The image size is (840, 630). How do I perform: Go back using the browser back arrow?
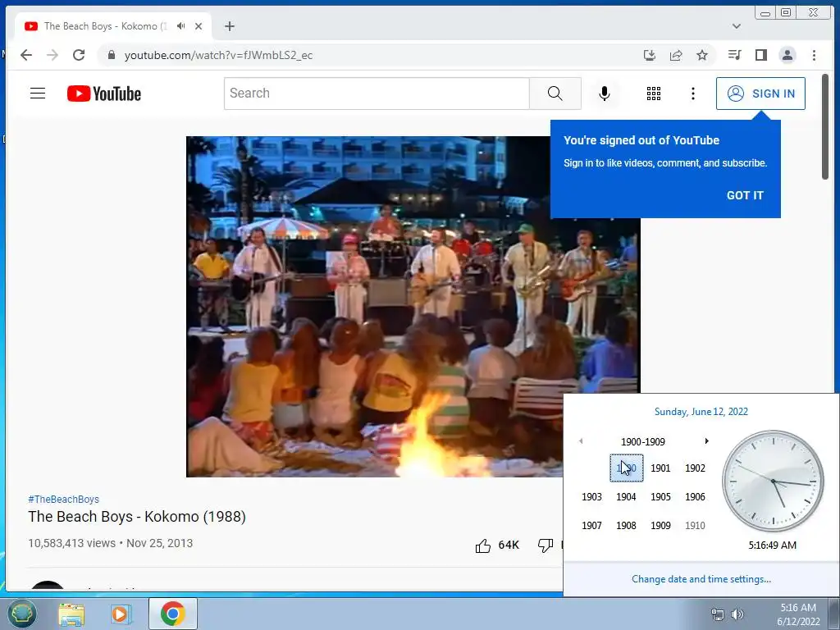(x=25, y=55)
